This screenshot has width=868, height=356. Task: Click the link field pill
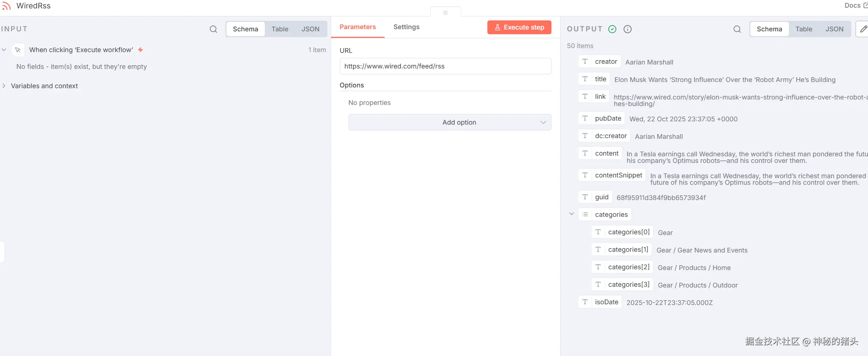[x=594, y=97]
